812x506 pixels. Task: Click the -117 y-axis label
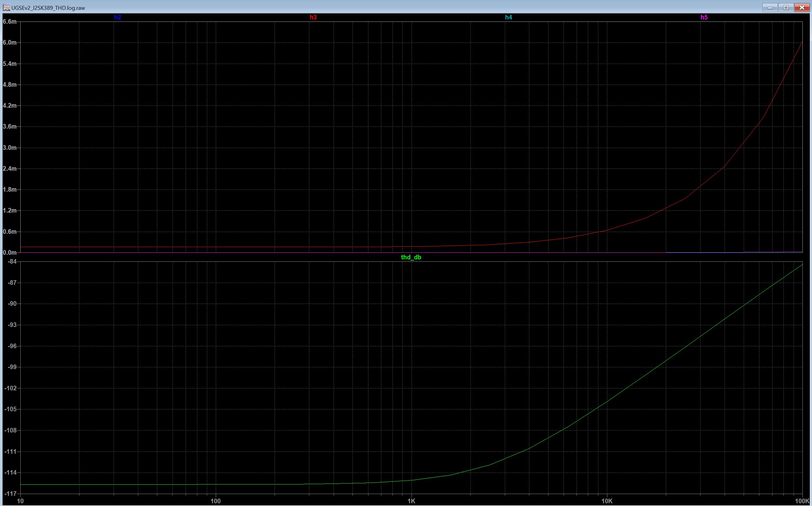[10, 494]
